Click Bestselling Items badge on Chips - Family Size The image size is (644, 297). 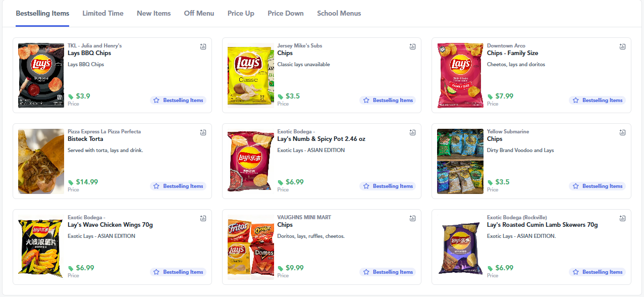[x=598, y=101]
